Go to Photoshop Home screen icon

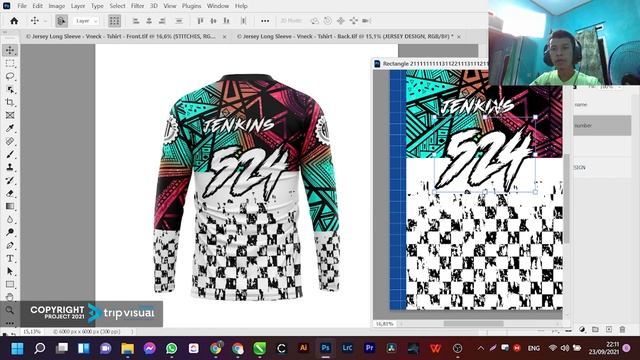pyautogui.click(x=14, y=21)
